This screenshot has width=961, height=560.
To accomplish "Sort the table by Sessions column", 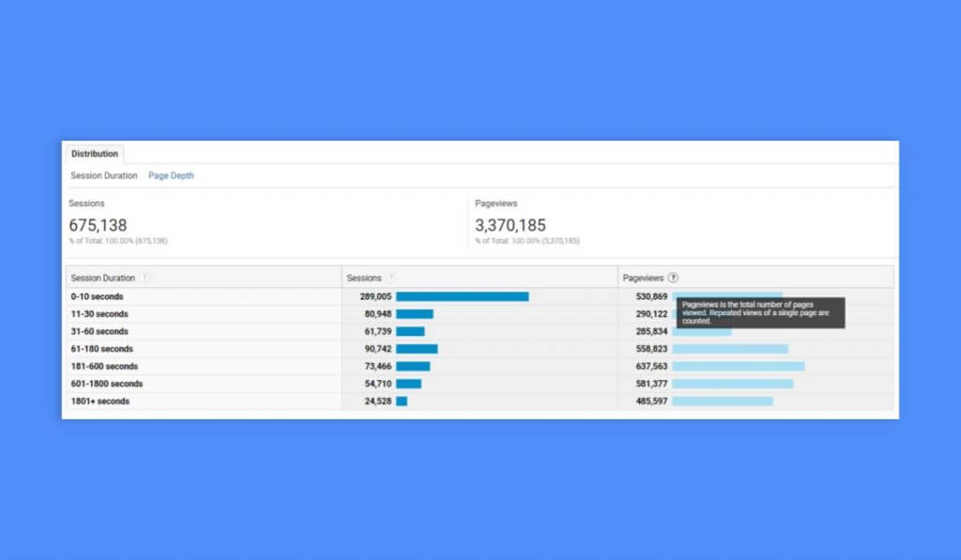I will tap(364, 278).
